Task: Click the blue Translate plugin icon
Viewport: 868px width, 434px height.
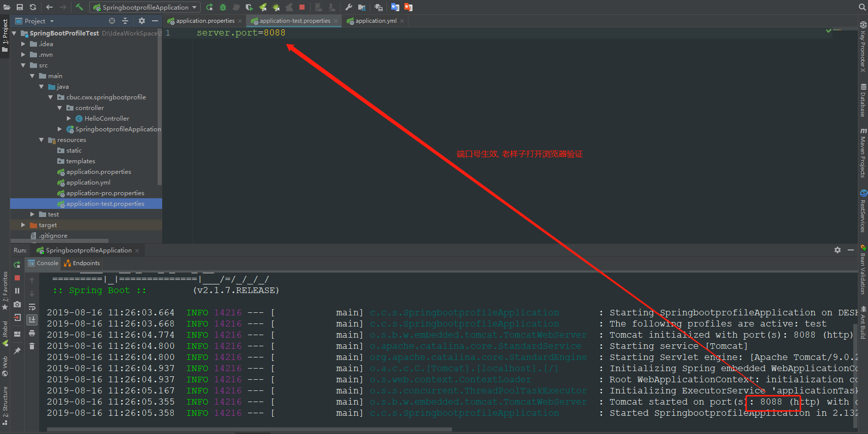Action: pos(395,7)
